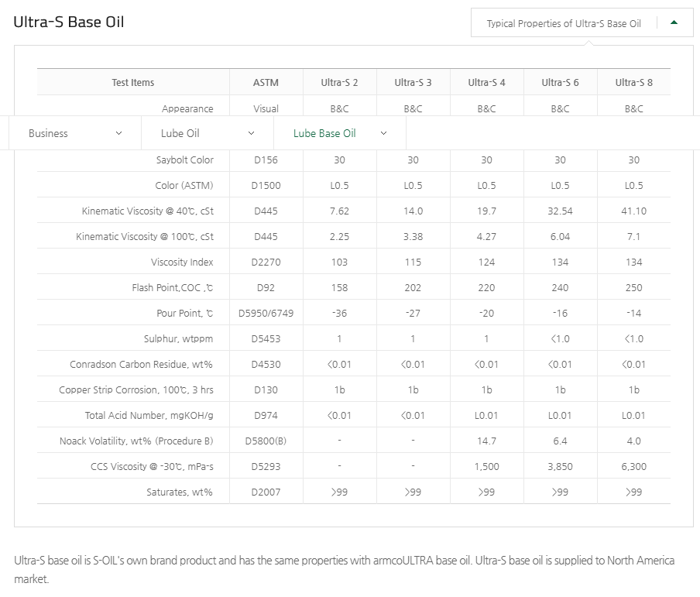The height and width of the screenshot is (597, 700).
Task: Click ASTM method D1500
Action: (x=266, y=185)
